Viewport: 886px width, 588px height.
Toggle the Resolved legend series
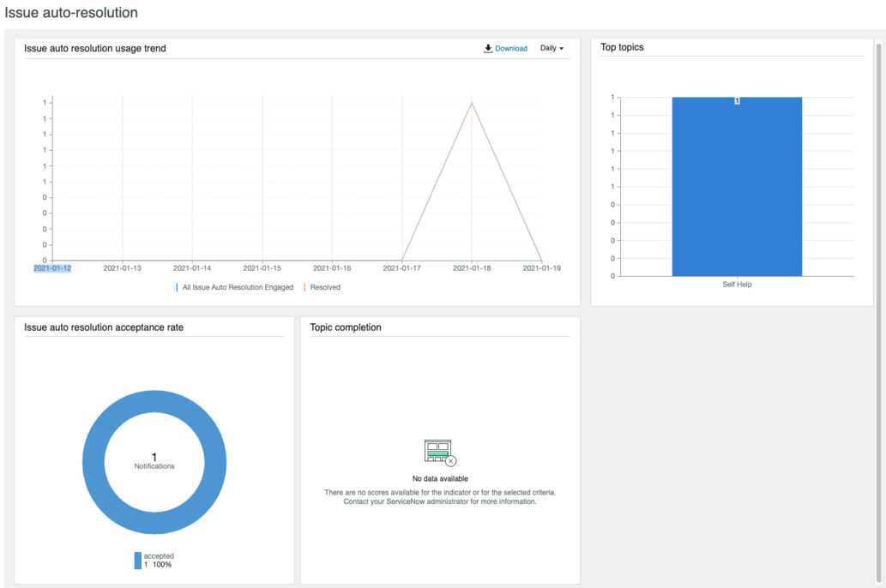tap(322, 287)
